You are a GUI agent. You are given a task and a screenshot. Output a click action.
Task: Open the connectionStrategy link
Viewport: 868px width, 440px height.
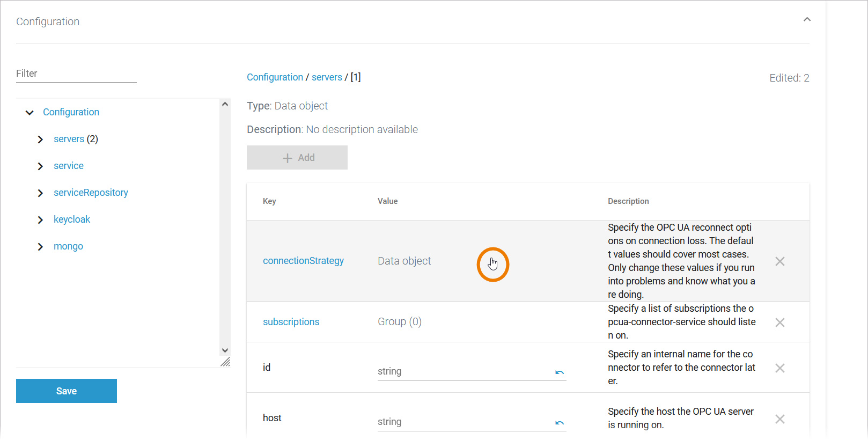point(303,261)
